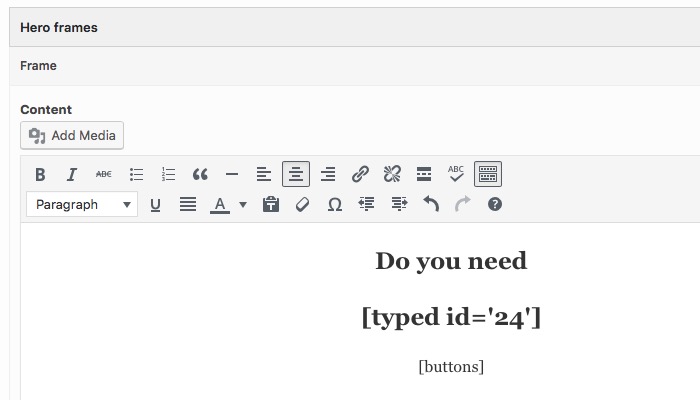Apply the current text color

point(220,204)
